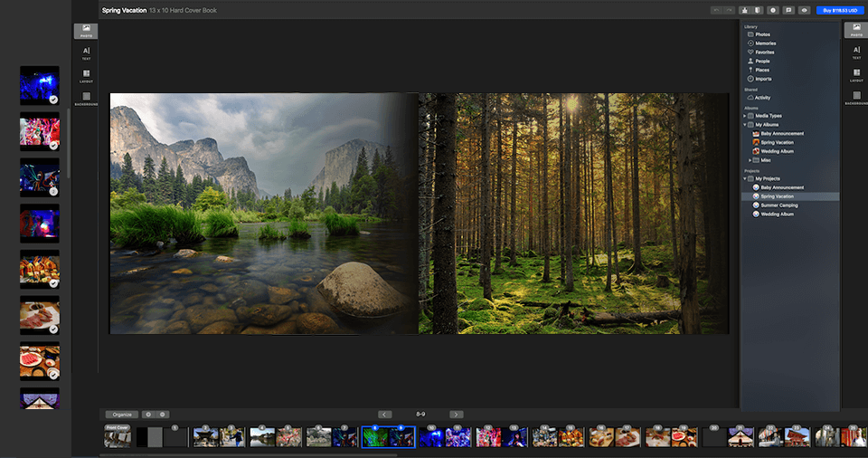Open the Layout tool beside the photo strip

86,76
